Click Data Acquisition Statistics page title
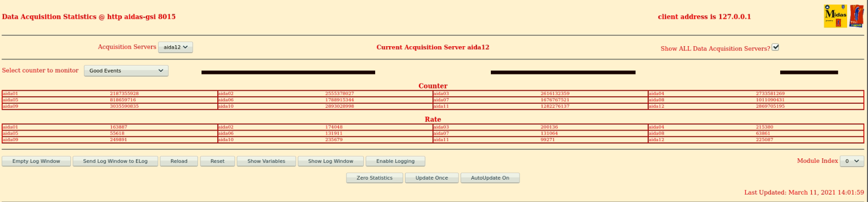 tap(89, 16)
